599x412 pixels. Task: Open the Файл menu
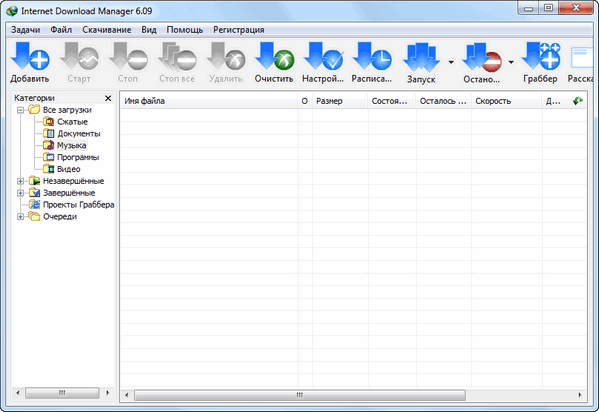point(61,30)
